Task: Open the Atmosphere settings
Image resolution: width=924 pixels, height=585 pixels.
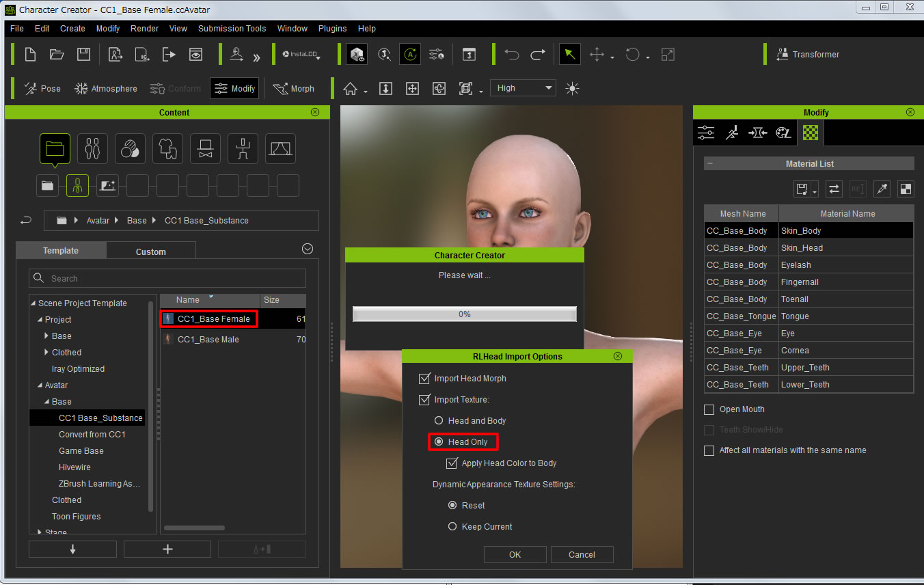Action: coord(106,89)
